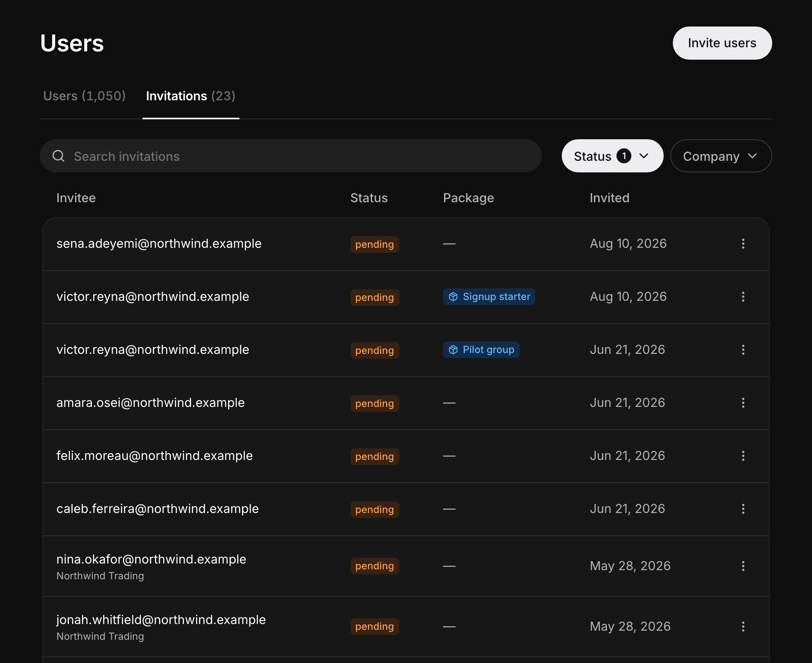Select caleb.ferreira@northwind.example email

(157, 509)
